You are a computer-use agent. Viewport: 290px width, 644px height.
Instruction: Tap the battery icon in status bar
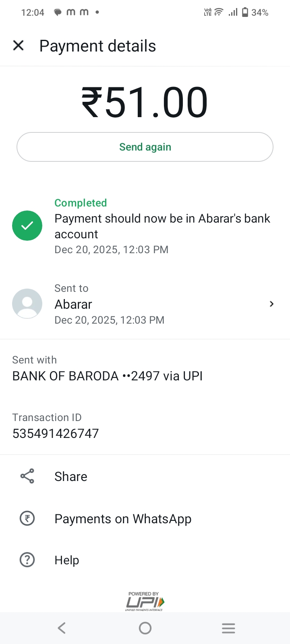pyautogui.click(x=245, y=12)
